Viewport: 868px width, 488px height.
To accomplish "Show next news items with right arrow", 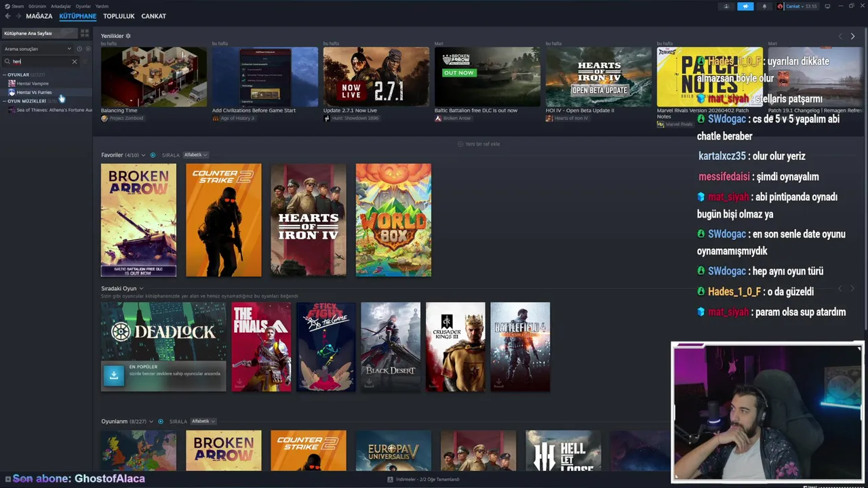I will (x=852, y=36).
